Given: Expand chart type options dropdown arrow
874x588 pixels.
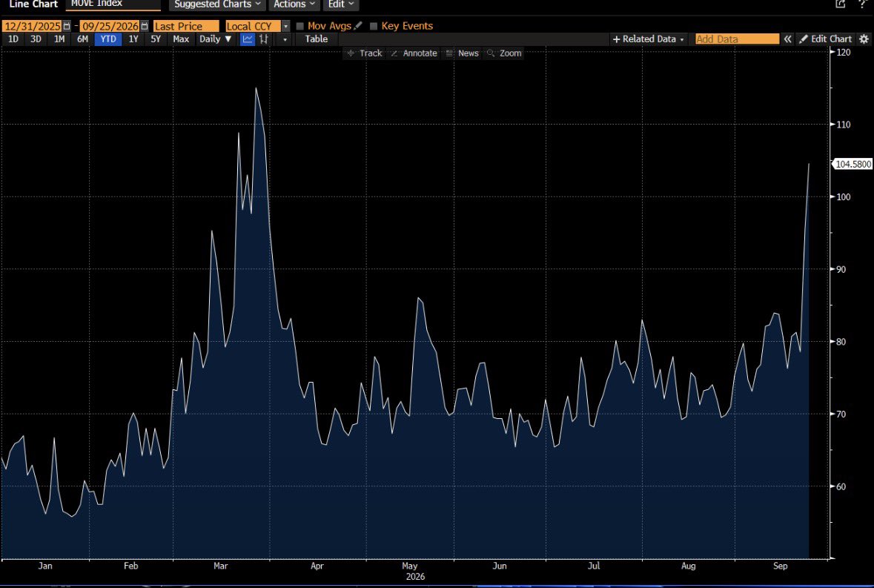Looking at the screenshot, I should pyautogui.click(x=285, y=39).
